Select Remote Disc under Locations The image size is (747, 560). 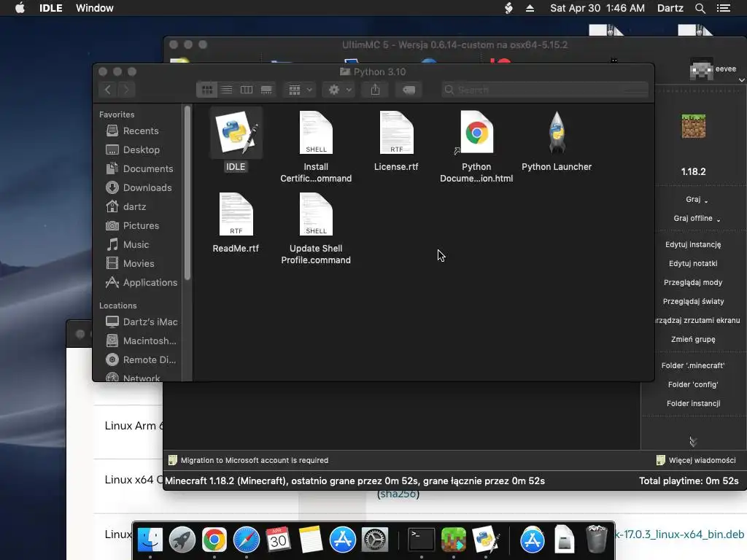(141, 360)
